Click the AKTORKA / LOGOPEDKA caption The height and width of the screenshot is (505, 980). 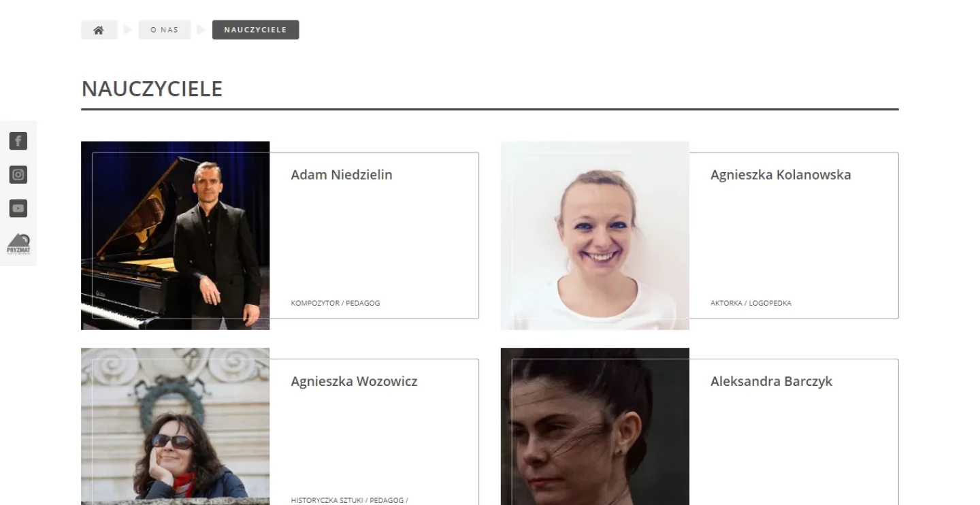[751, 303]
